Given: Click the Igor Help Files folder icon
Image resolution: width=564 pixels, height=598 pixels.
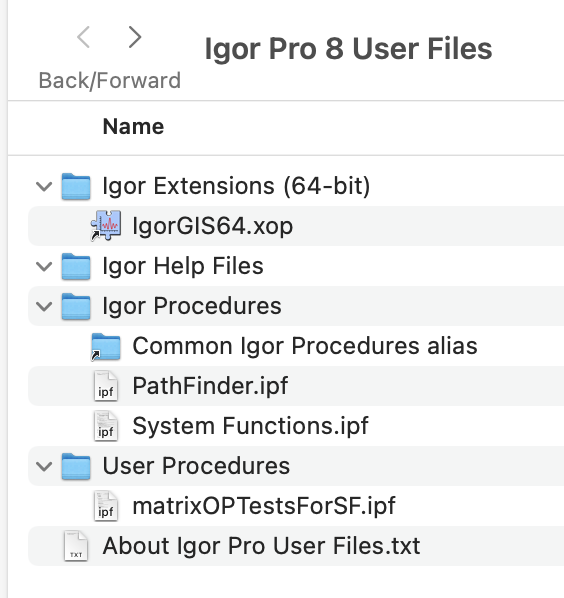Looking at the screenshot, I should (x=76, y=266).
